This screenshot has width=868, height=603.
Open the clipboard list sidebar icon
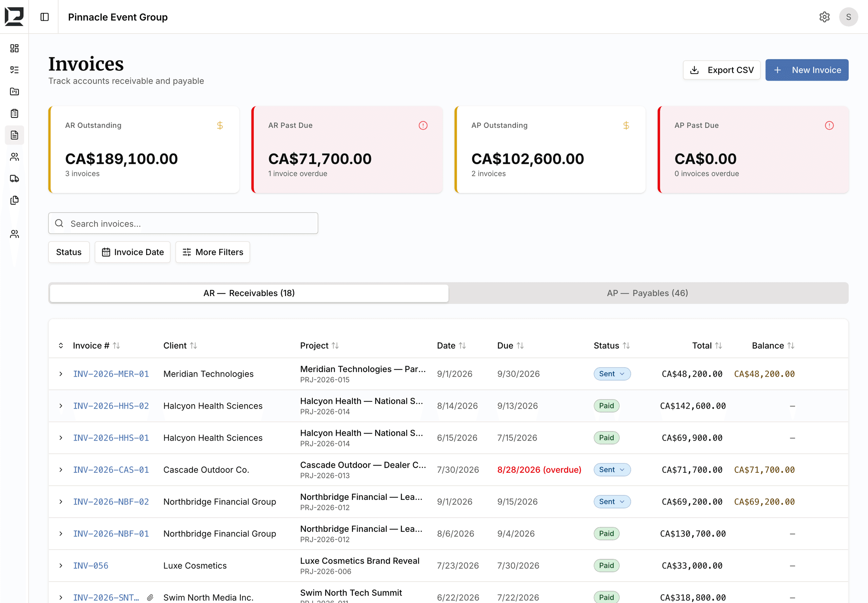(x=14, y=113)
